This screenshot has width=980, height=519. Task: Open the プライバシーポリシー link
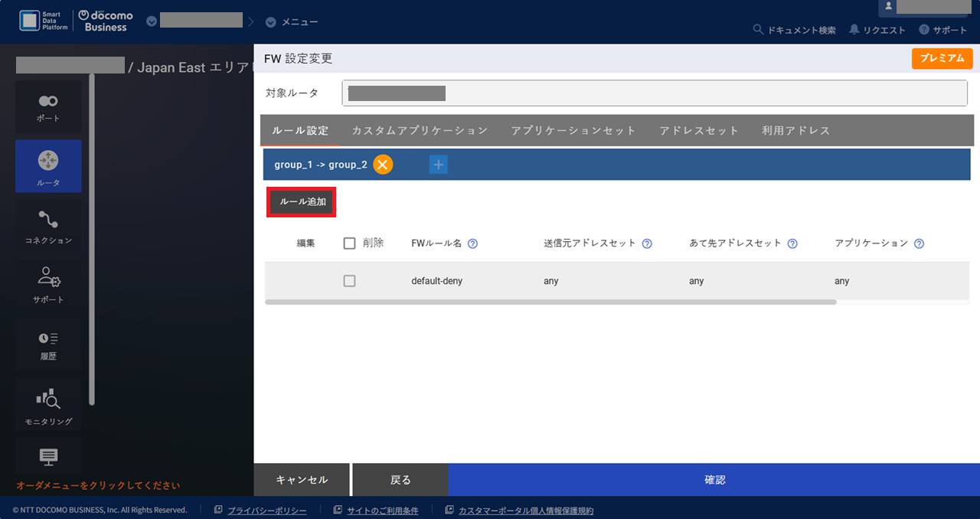(266, 511)
